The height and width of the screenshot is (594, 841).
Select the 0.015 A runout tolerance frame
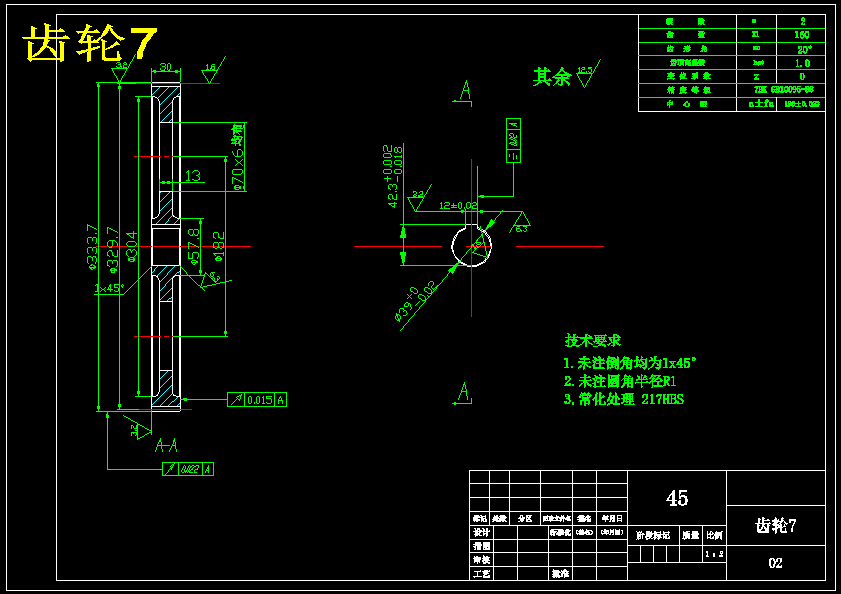(257, 400)
